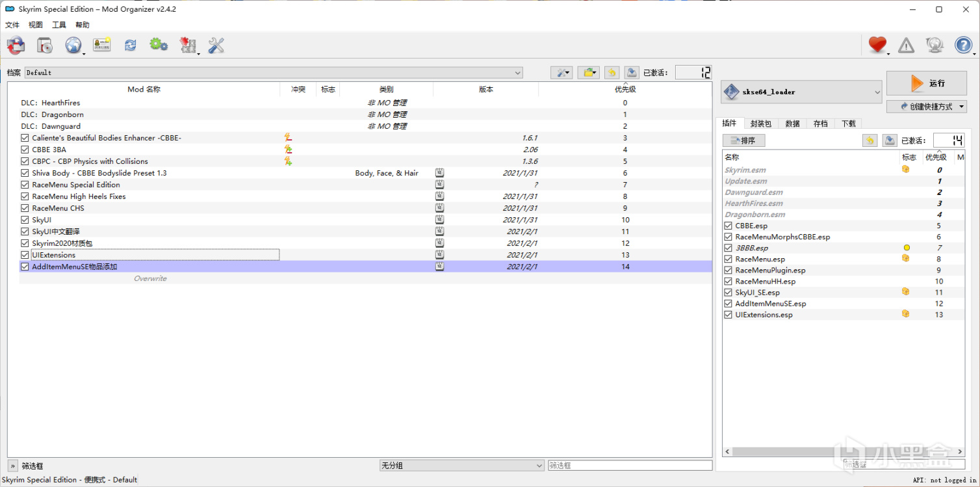Open the profiles ID card icon
Image resolution: width=980 pixels, height=487 pixels.
tap(102, 45)
